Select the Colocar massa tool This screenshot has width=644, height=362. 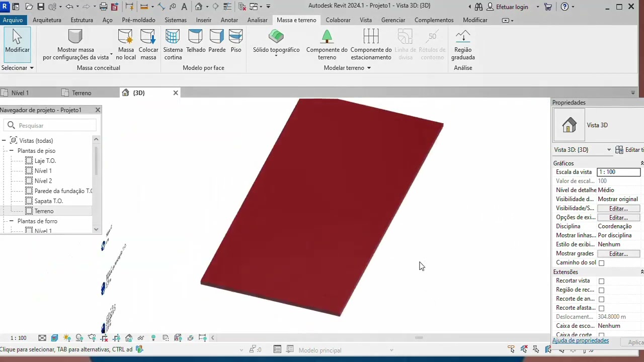pyautogui.click(x=148, y=44)
